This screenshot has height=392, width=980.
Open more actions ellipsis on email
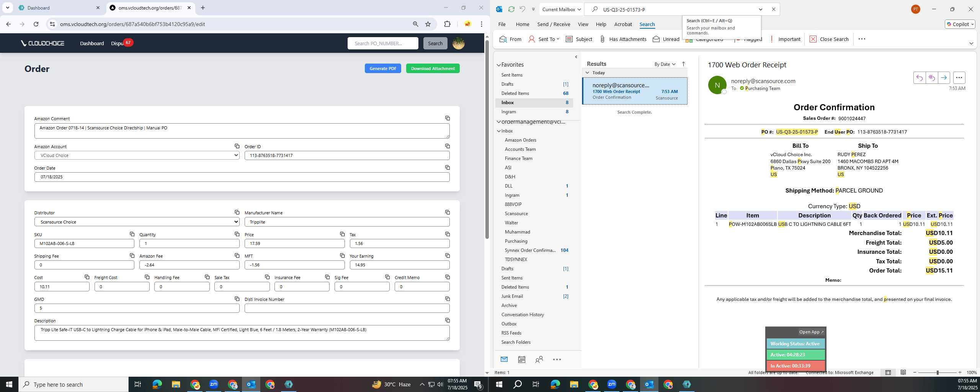pyautogui.click(x=959, y=78)
